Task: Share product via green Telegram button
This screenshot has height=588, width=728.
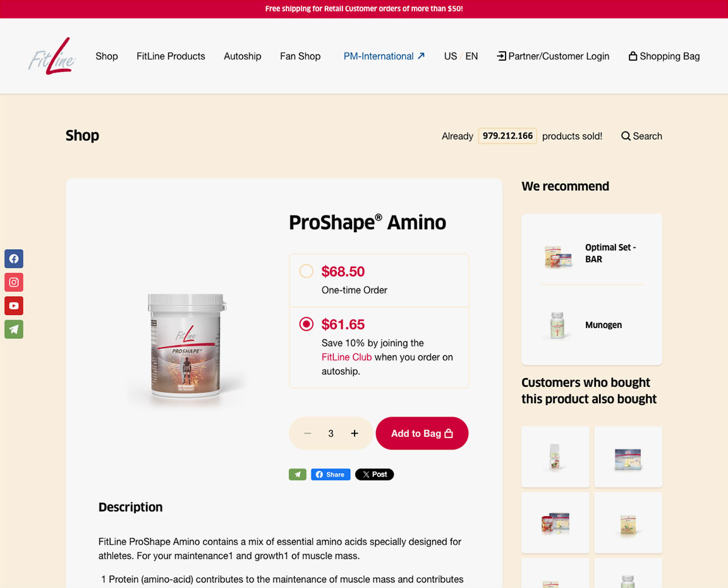Action: click(298, 474)
